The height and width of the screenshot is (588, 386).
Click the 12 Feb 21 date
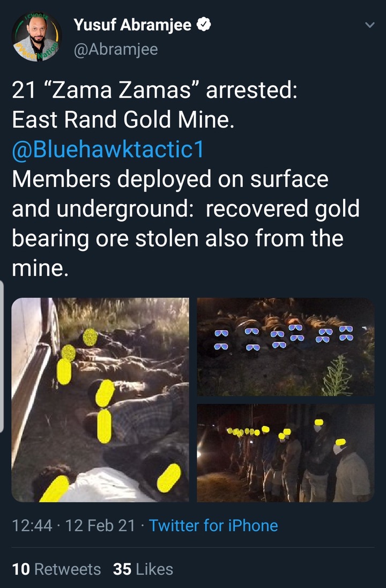[x=100, y=526]
